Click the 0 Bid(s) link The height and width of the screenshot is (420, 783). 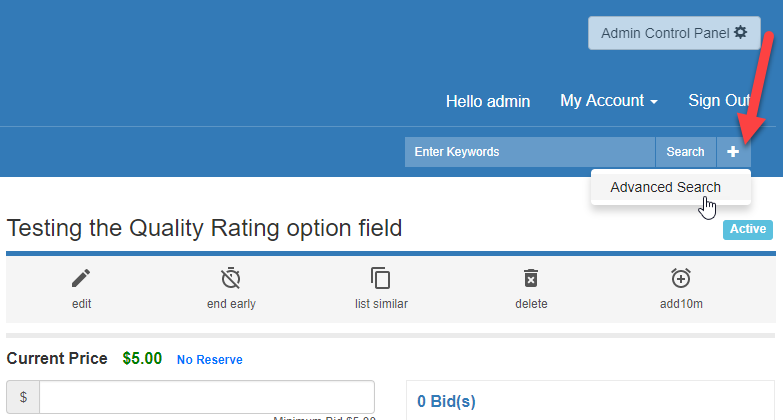(x=446, y=401)
